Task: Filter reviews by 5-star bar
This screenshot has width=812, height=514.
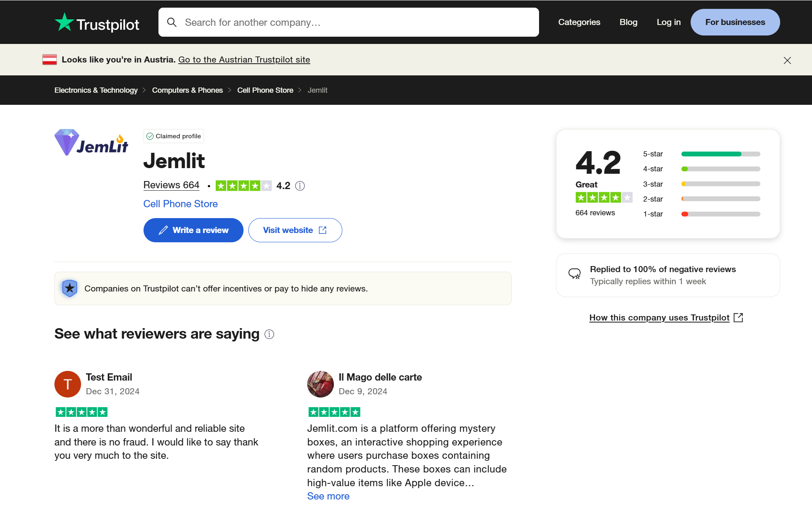Action: point(720,154)
